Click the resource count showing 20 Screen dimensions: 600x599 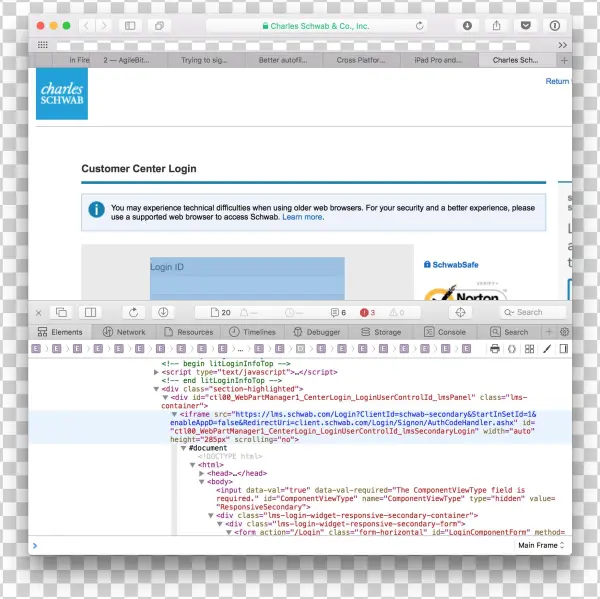click(x=221, y=313)
